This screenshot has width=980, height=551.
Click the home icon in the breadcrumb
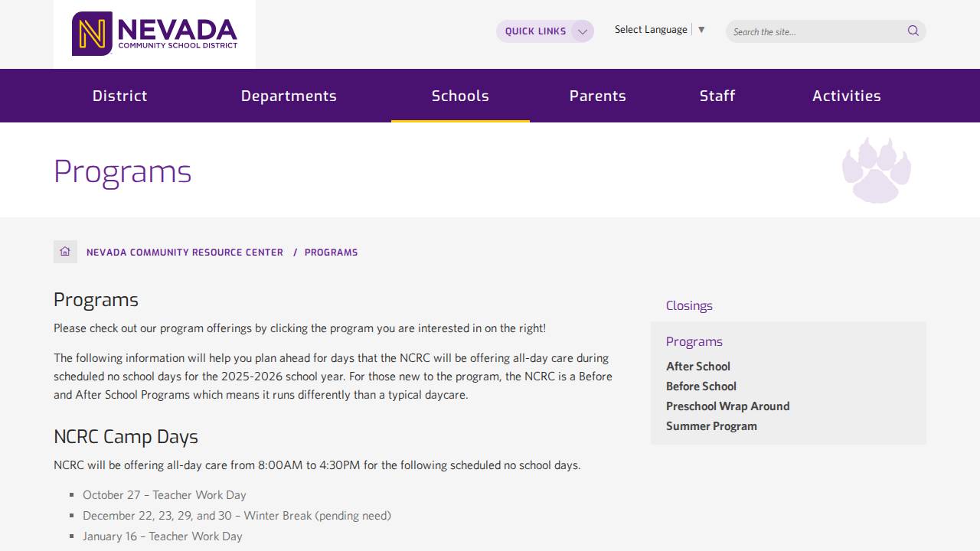tap(65, 251)
